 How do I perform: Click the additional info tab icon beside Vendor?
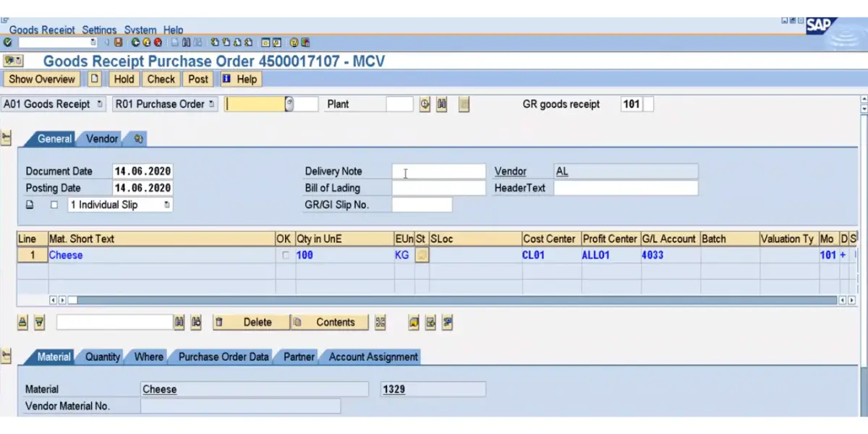click(137, 139)
